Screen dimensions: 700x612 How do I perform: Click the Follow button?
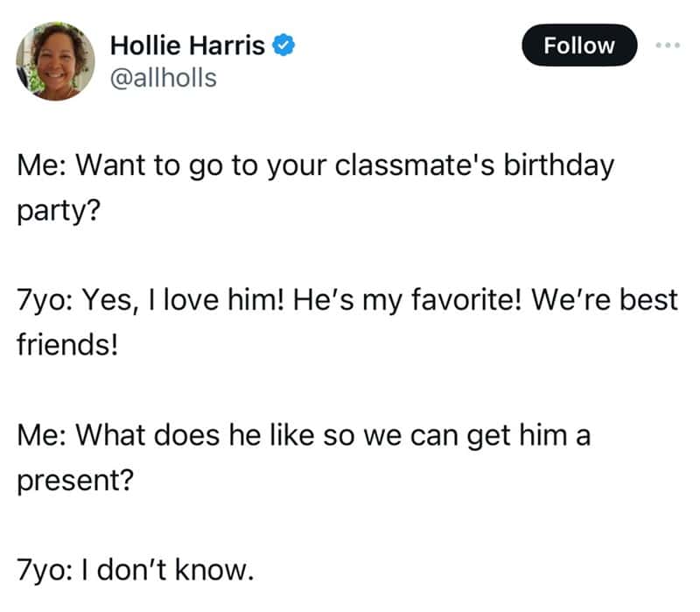pos(578,46)
